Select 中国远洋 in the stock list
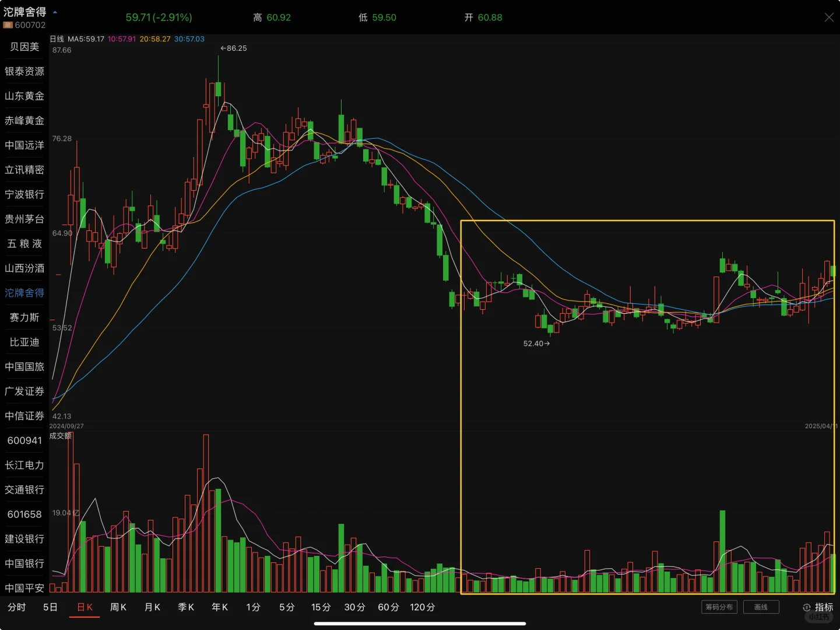The height and width of the screenshot is (630, 840). click(24, 145)
